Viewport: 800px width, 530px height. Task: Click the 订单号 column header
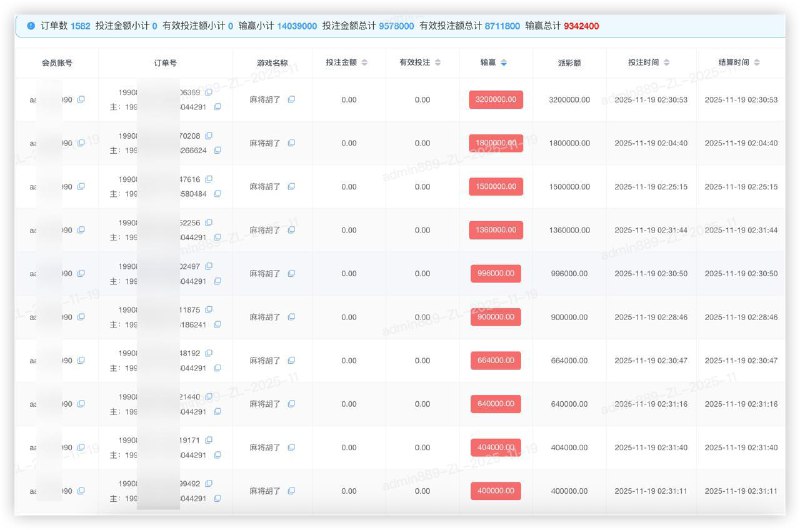tap(165, 63)
